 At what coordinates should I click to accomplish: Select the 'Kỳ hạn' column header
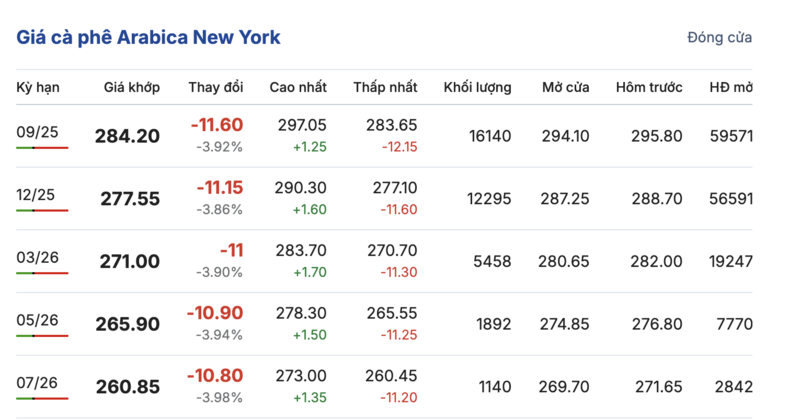click(x=38, y=87)
